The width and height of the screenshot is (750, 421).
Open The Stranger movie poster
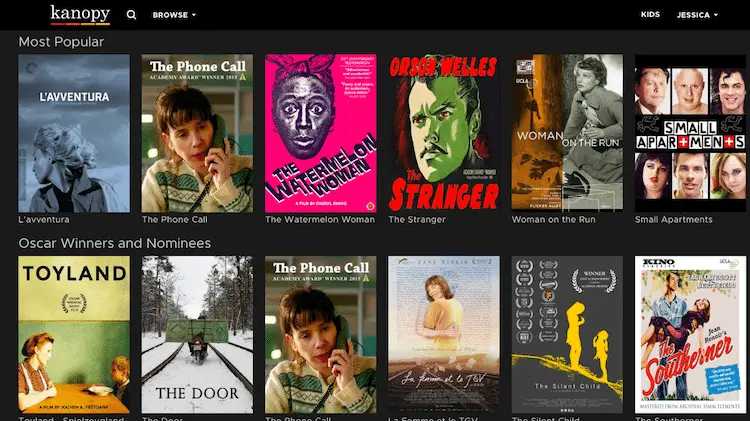tap(443, 132)
